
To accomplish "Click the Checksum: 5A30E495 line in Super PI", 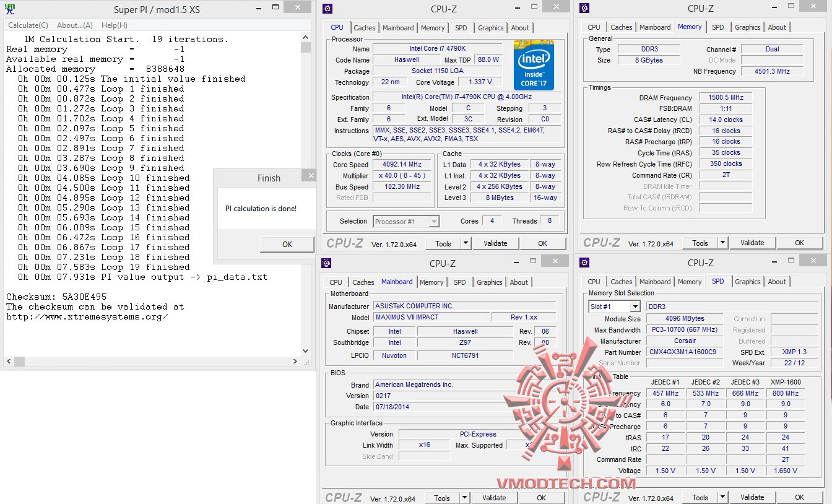I will 56,297.
